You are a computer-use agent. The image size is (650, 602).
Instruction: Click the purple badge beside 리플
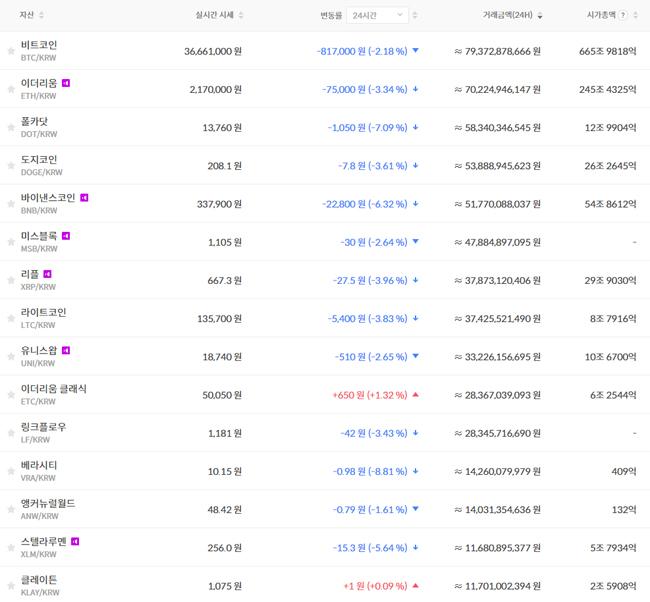pyautogui.click(x=47, y=274)
